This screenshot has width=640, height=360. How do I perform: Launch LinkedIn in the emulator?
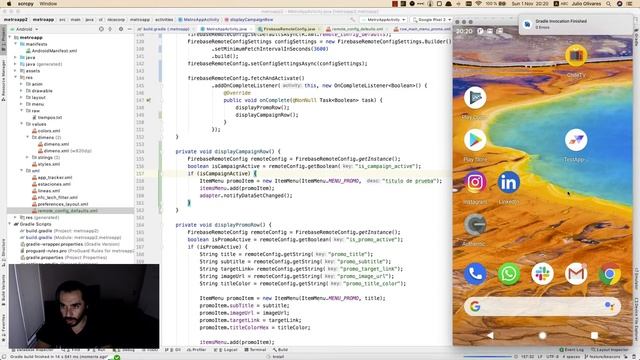point(509,182)
